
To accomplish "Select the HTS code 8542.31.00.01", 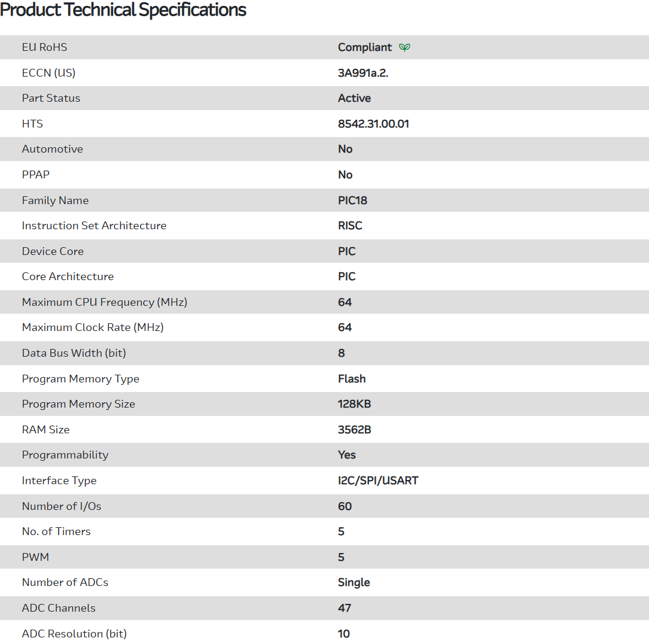I will point(373,124).
